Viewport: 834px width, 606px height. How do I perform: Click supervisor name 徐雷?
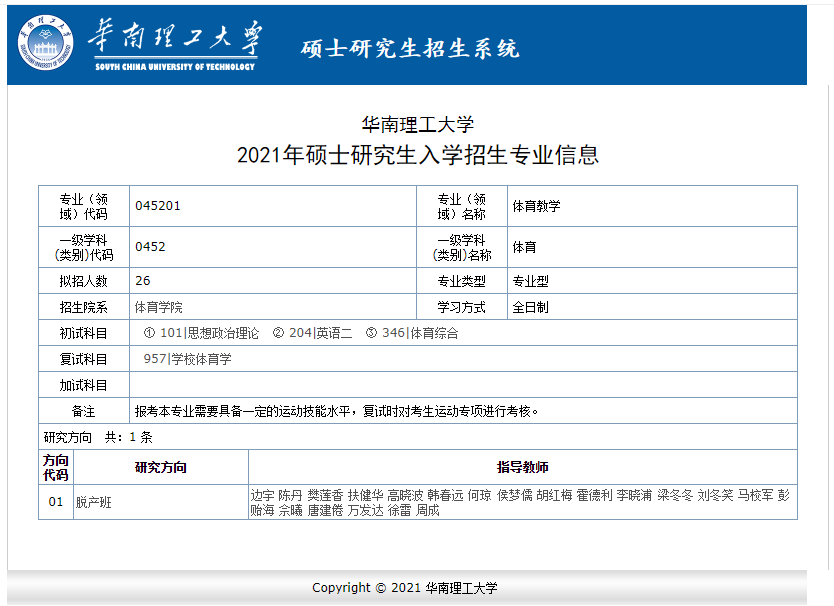[x=399, y=510]
